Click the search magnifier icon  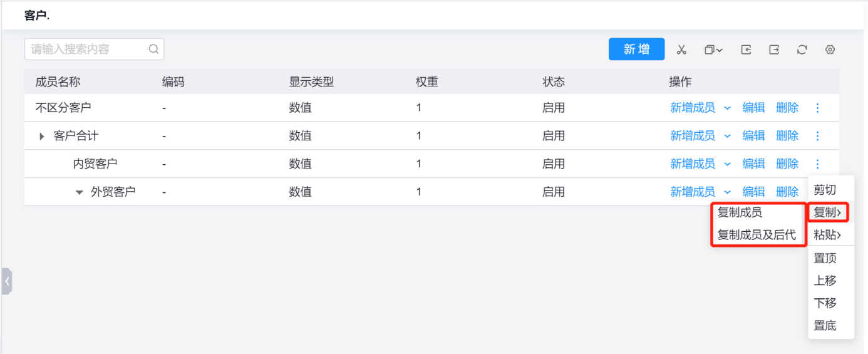[x=153, y=49]
